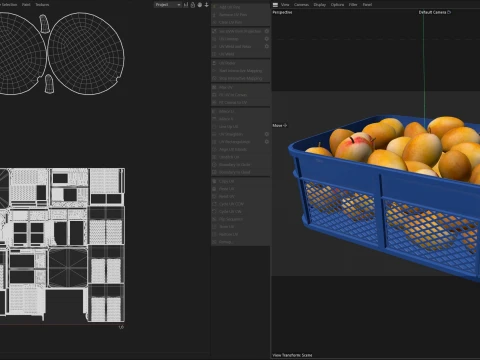This screenshot has height=360, width=480.
Task: Click the downward arrow icon in UV header
Action: click(x=207, y=5)
